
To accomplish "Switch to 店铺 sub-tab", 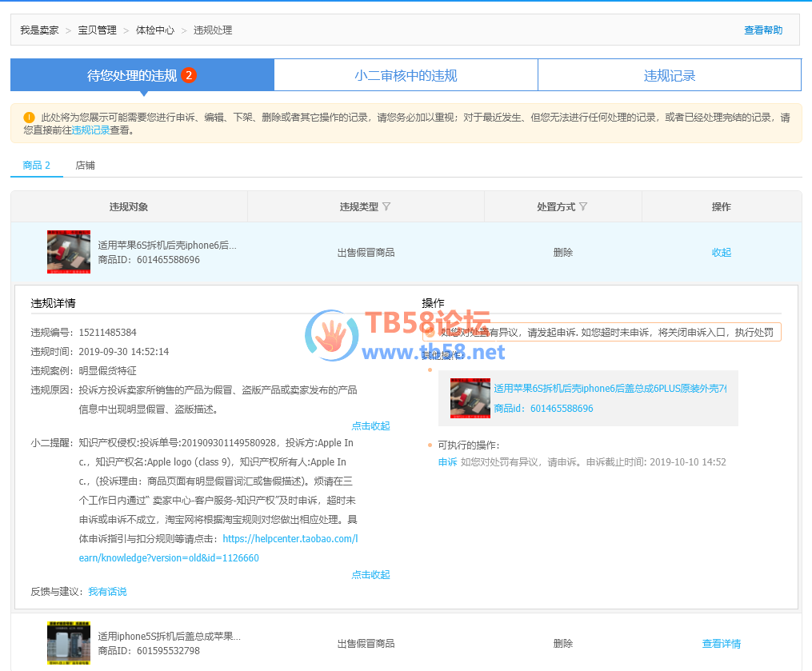I will [85, 166].
